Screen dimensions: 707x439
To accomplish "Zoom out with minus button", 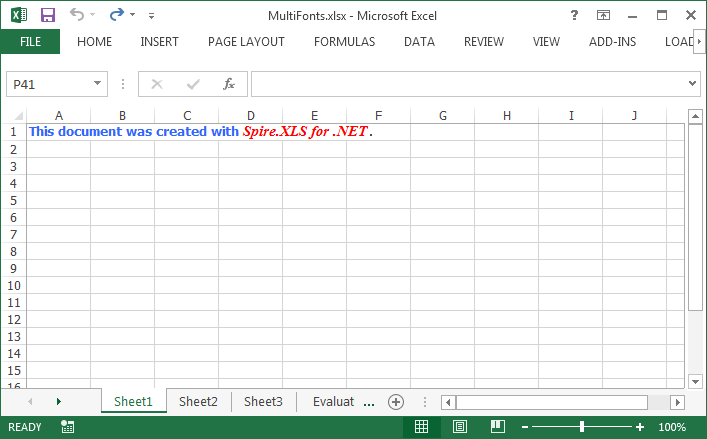I will pos(525,427).
